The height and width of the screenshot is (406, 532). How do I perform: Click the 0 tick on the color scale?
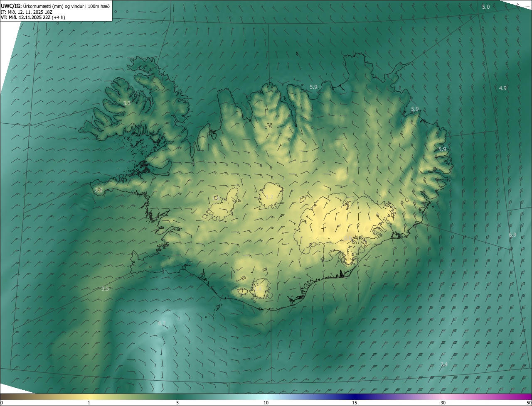(x=1, y=403)
